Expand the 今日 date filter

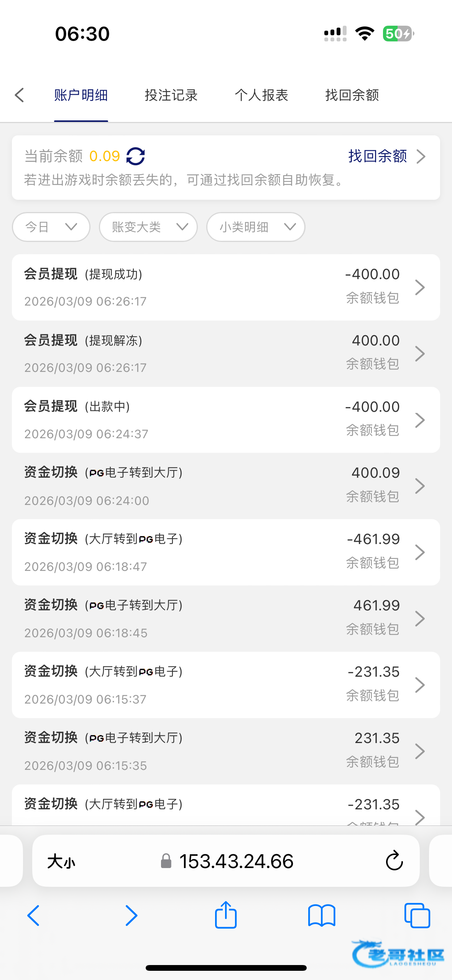tap(51, 227)
